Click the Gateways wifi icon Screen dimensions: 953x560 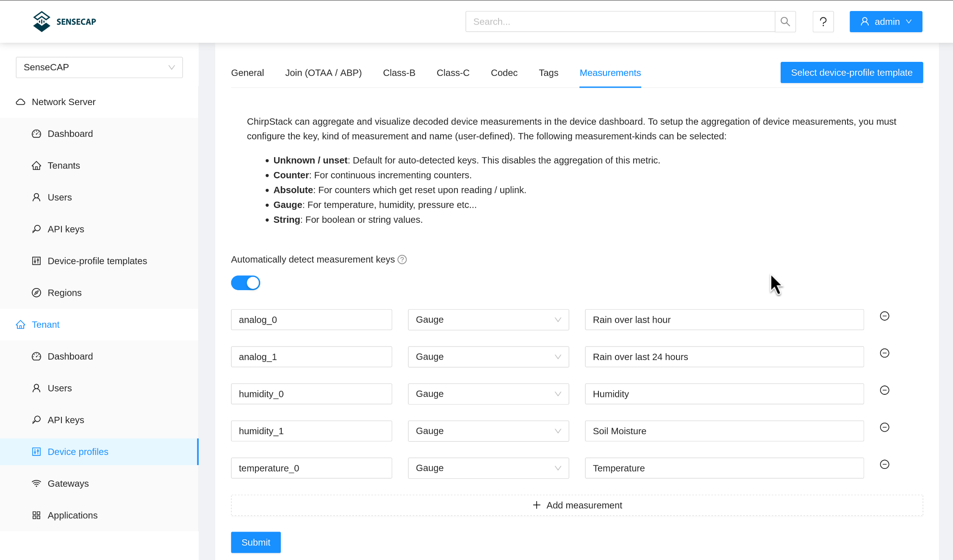36,483
